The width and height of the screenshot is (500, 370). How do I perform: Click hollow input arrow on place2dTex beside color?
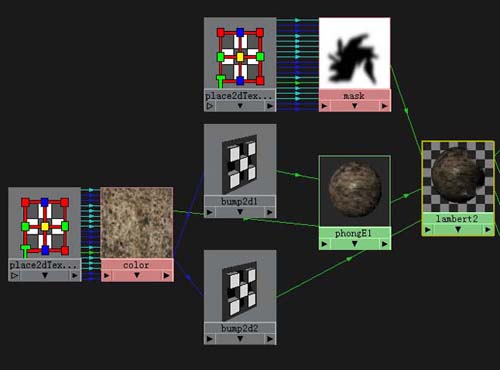coord(14,275)
